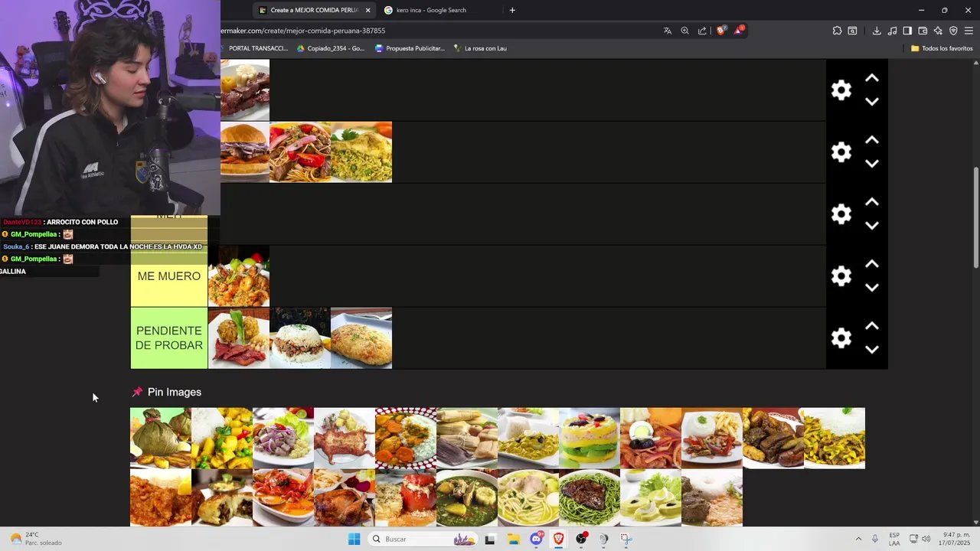This screenshot has width=980, height=551.
Task: Move ME MUERO row up
Action: [871, 264]
